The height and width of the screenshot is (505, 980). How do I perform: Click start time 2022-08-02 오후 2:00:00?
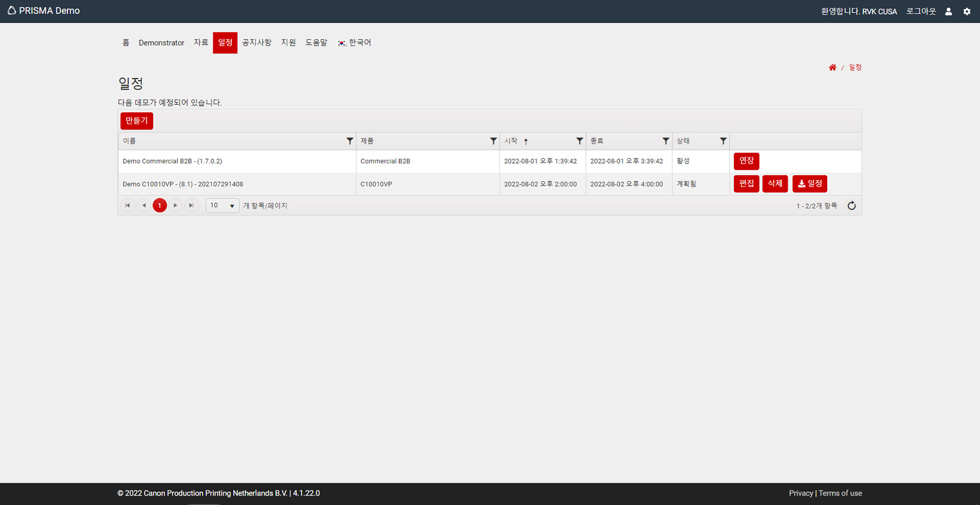click(x=540, y=184)
